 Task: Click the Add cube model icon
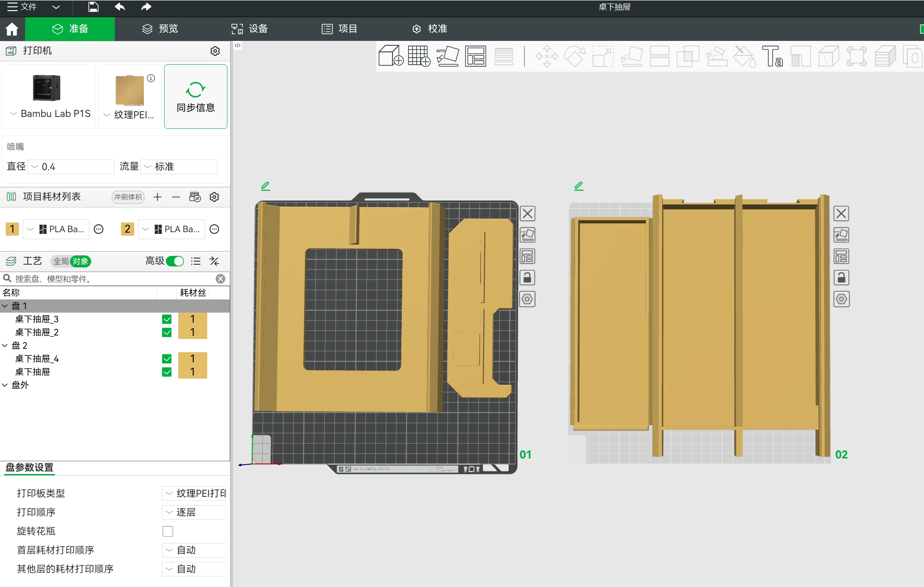coord(391,56)
